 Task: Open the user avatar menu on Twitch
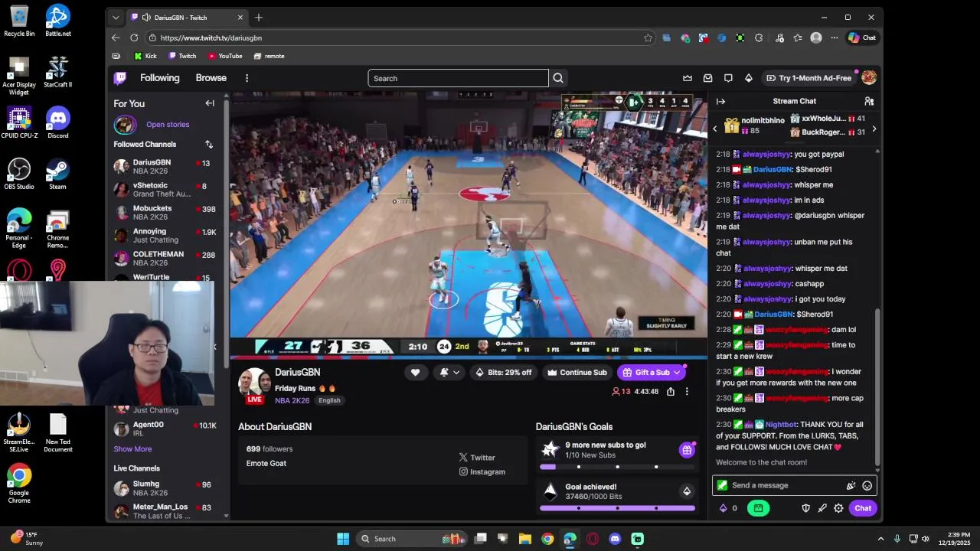869,78
